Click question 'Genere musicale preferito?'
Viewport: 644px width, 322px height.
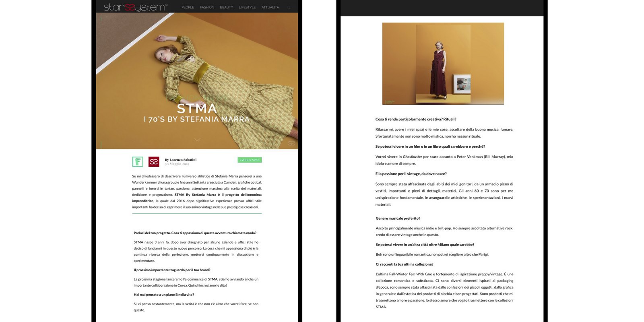[x=398, y=218]
